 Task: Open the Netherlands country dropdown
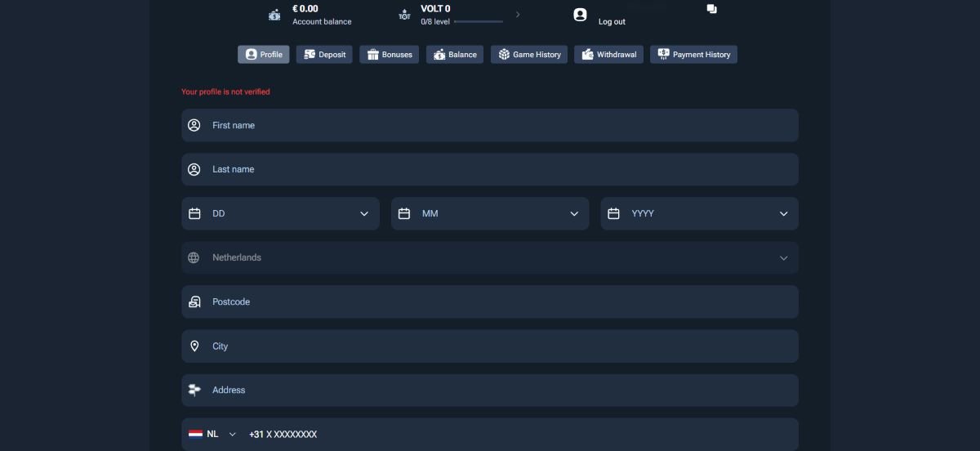[490, 257]
